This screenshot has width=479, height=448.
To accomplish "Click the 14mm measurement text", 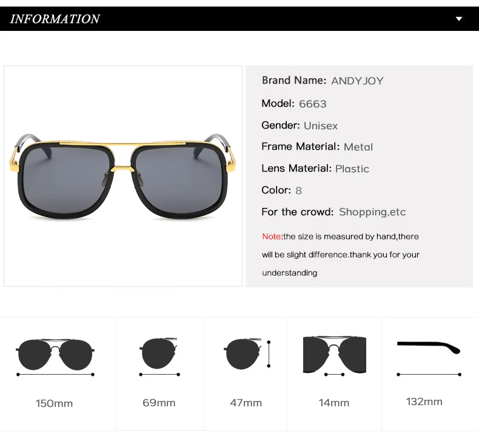I will (334, 403).
